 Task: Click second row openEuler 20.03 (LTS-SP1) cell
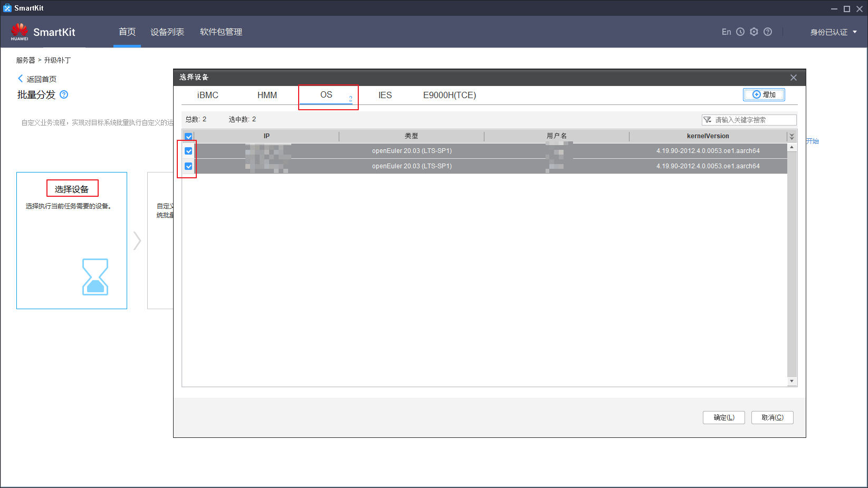click(x=412, y=166)
